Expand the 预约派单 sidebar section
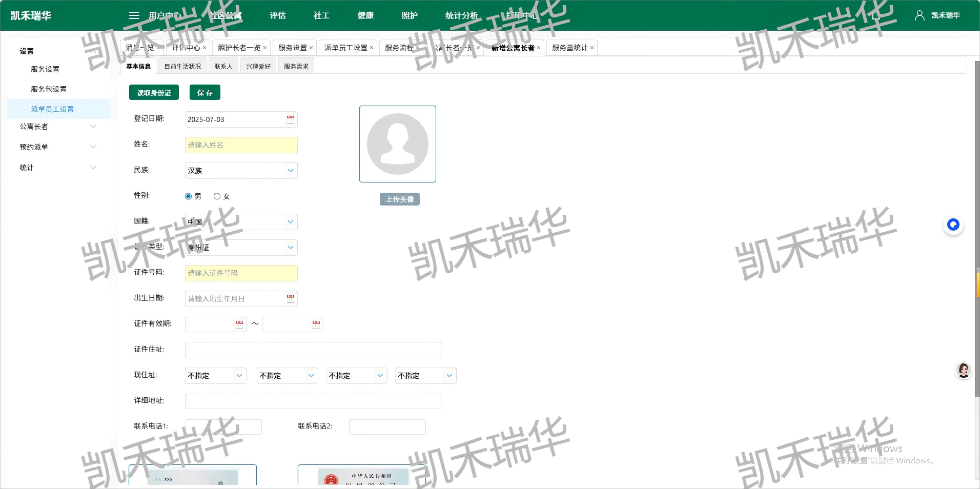980x489 pixels. click(x=55, y=147)
